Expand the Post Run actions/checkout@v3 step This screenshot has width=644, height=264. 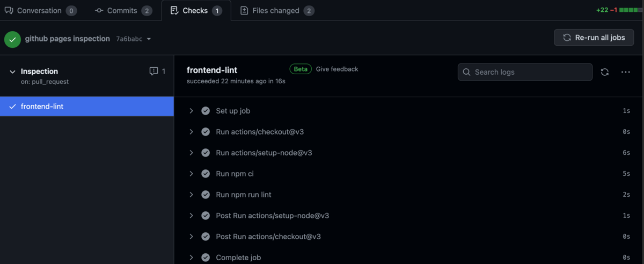coord(191,237)
